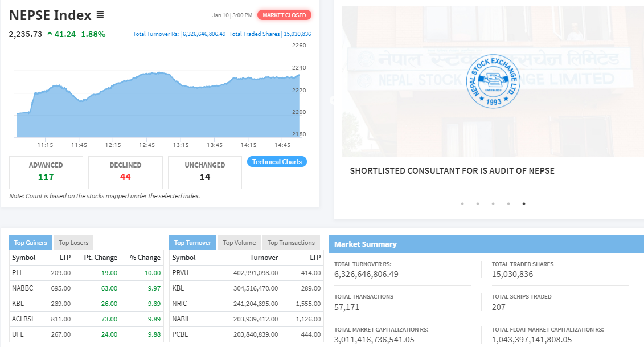
Task: Switch to the Top Losers tab
Action: (73, 243)
